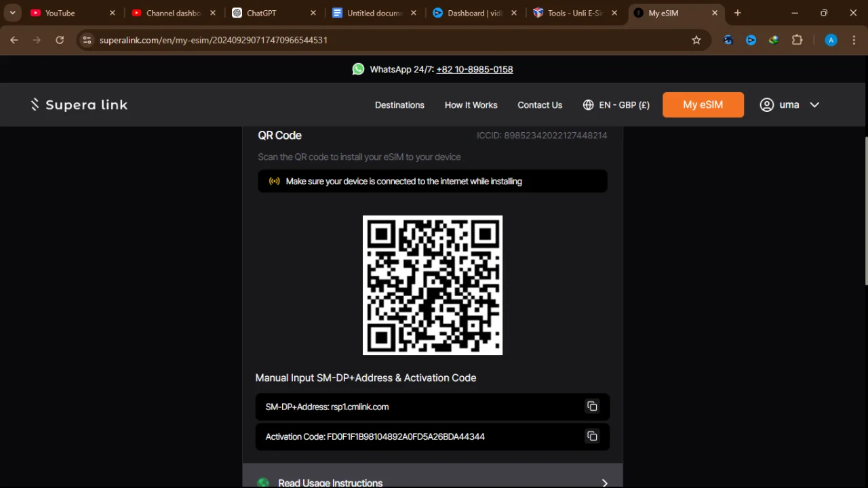The height and width of the screenshot is (488, 868).
Task: Copy the Activation Code value
Action: pyautogui.click(x=592, y=436)
